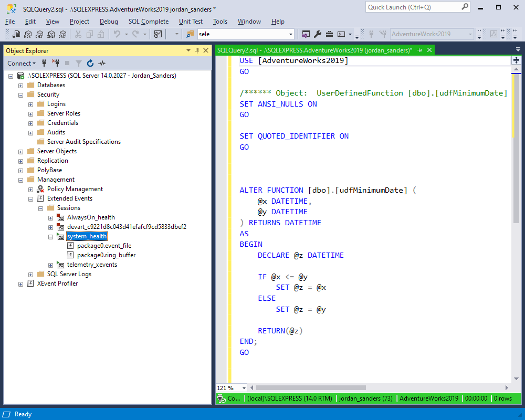
Task: Collapse the Extended Events node
Action: [31, 199]
